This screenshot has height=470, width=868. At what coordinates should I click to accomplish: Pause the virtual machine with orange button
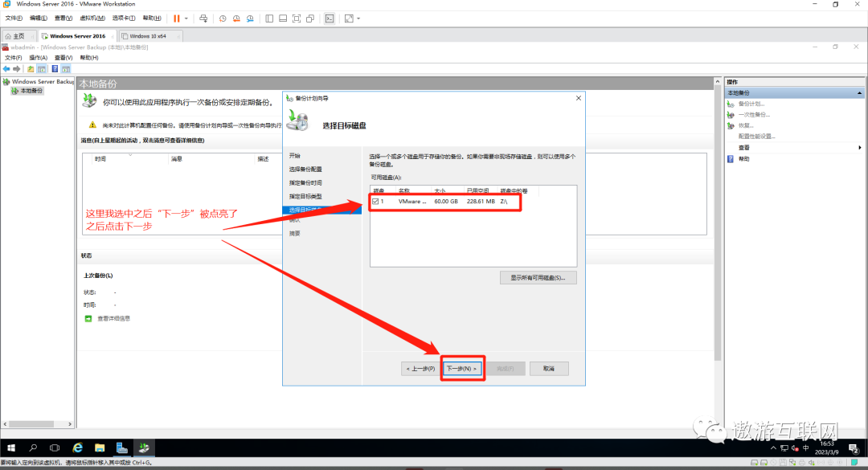click(177, 18)
